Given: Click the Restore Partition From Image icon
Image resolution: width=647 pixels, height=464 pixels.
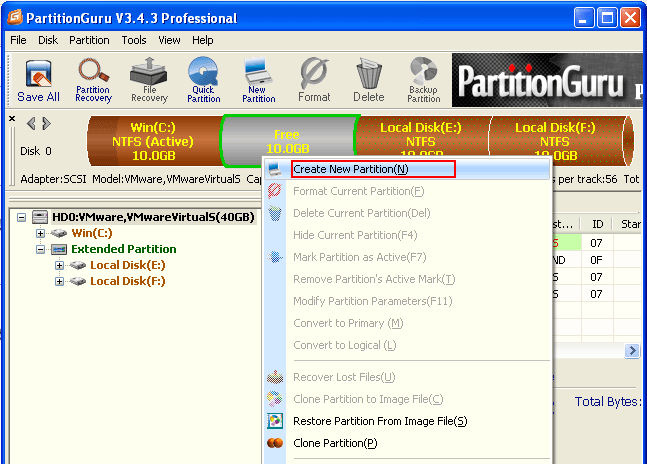Looking at the screenshot, I should click(275, 421).
